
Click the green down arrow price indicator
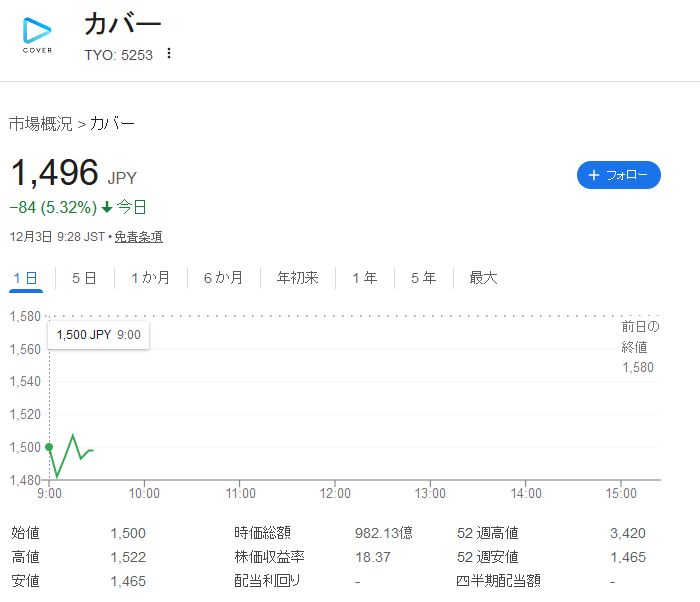click(107, 208)
